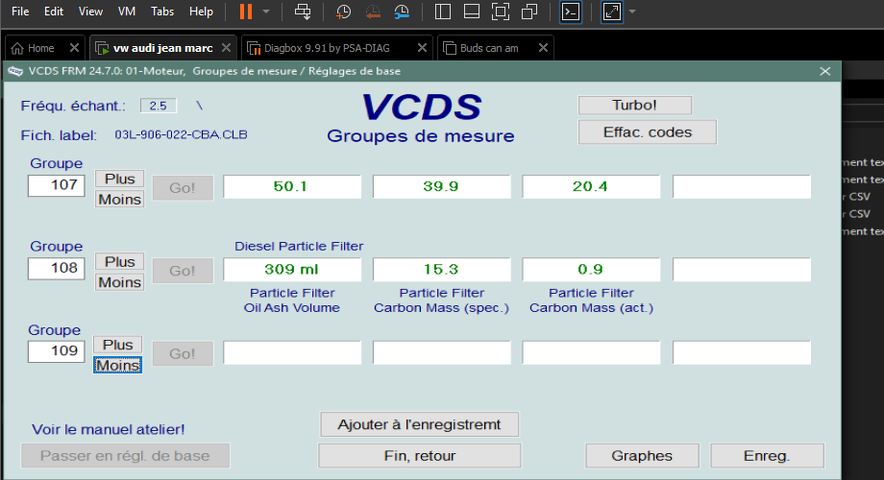The height and width of the screenshot is (480, 884).
Task: Enter full screen mode icon
Action: pyautogui.click(x=500, y=11)
